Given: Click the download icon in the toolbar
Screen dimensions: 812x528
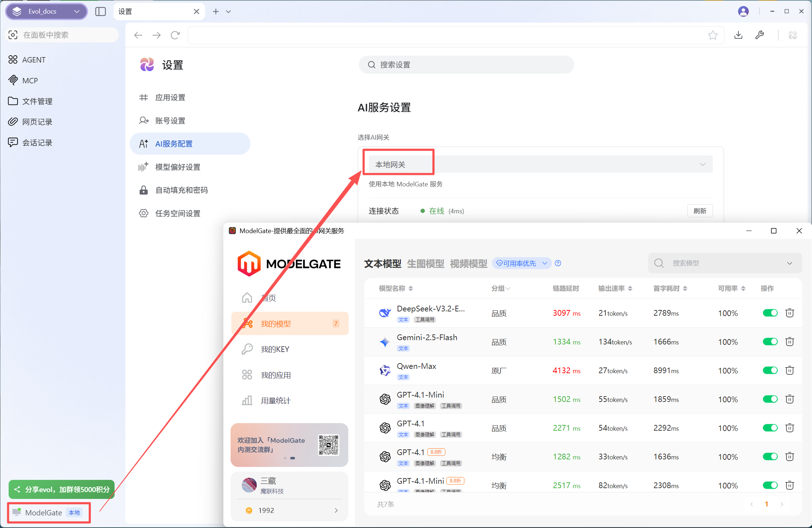Looking at the screenshot, I should coord(738,35).
